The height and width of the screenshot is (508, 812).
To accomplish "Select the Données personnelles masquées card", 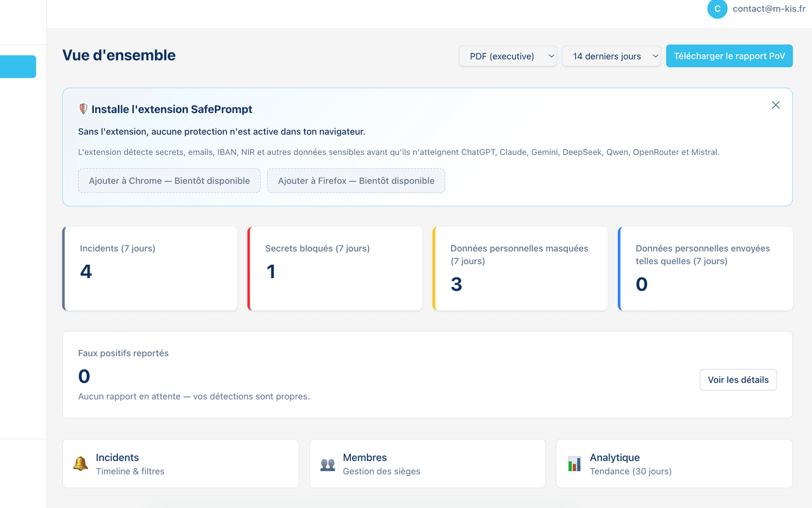I will point(520,269).
